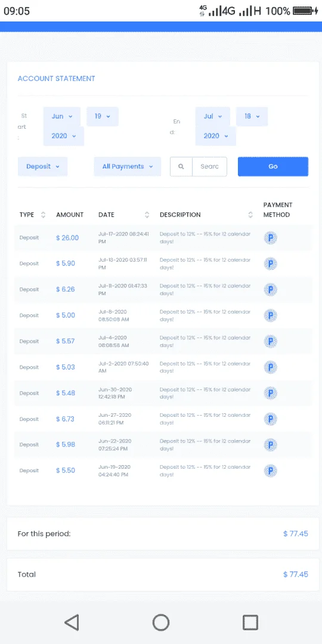Screen dimensions: 322x644
Task: Click the payment icon for $26.00 deposit
Action: point(270,238)
